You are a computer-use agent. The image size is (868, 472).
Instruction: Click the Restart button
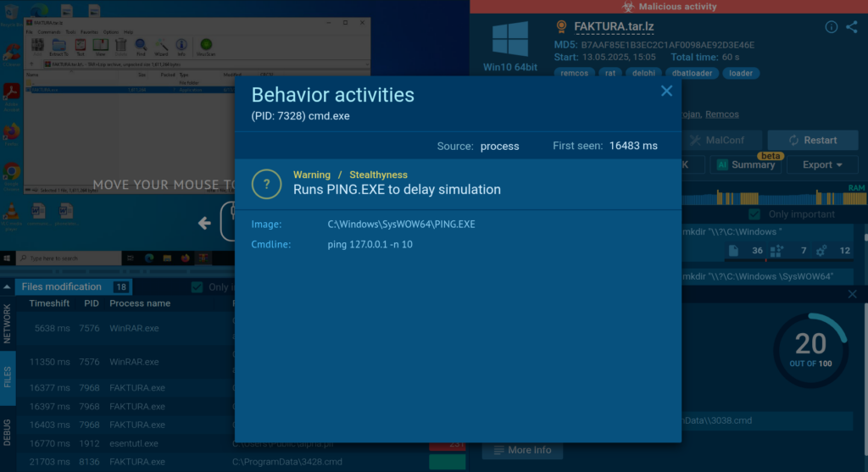point(813,140)
